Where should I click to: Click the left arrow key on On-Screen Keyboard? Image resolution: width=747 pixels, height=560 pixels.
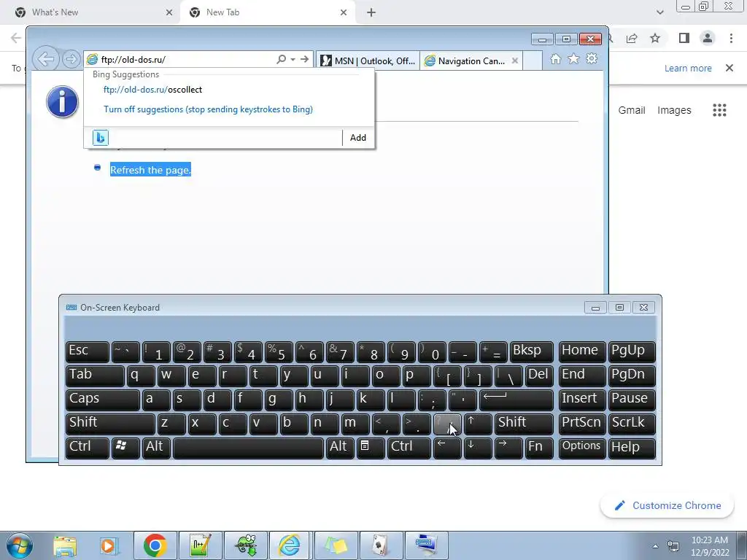(447, 448)
